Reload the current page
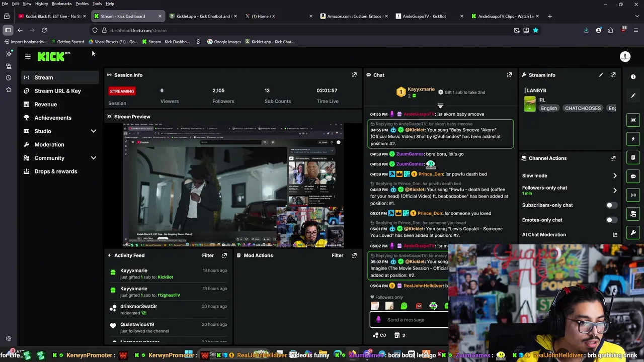The height and width of the screenshot is (362, 644). point(44,30)
